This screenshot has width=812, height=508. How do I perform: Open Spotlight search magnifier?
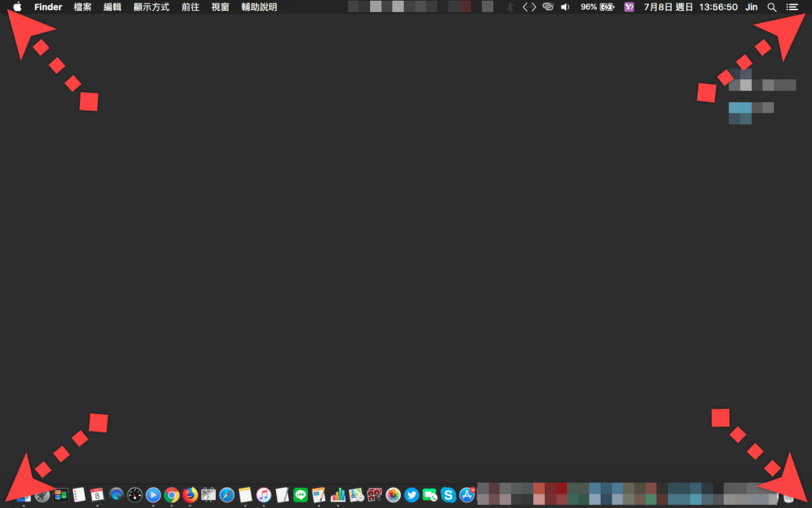click(771, 7)
